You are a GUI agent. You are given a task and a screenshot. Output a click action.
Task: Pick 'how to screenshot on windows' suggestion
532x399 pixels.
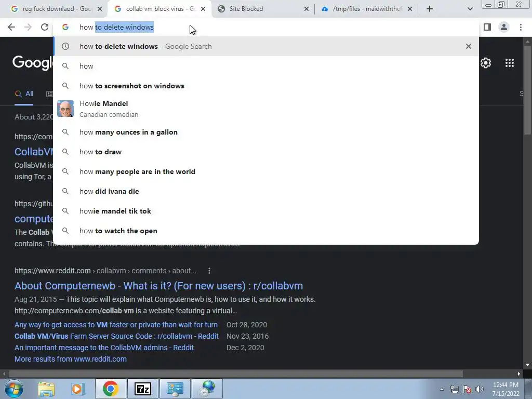click(x=266, y=86)
